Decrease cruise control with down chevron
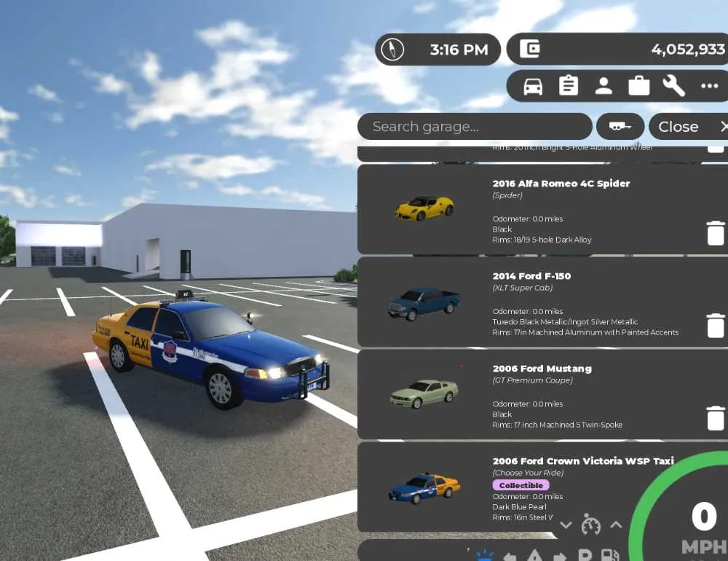 tap(566, 525)
